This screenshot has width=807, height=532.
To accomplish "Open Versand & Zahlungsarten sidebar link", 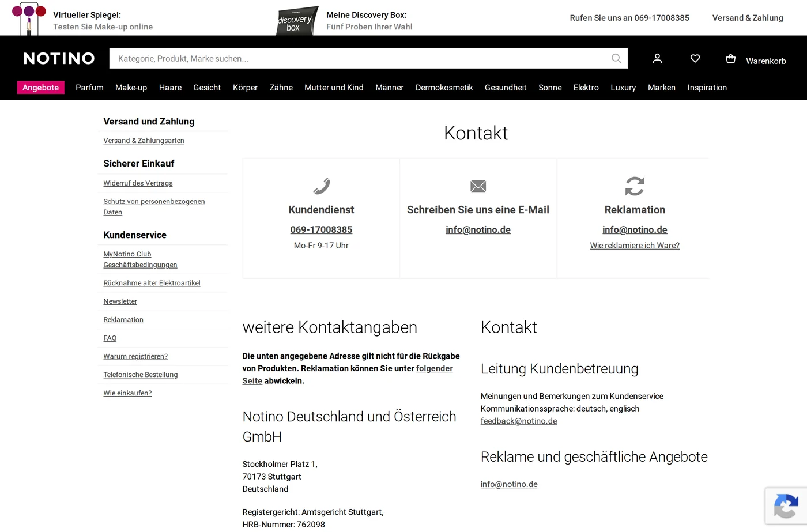I will [144, 141].
